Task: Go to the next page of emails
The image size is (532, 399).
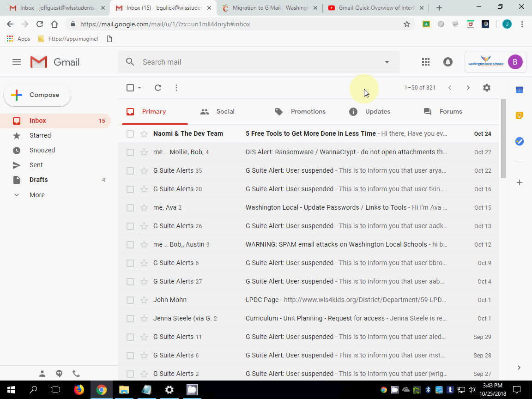Action: 468,87
